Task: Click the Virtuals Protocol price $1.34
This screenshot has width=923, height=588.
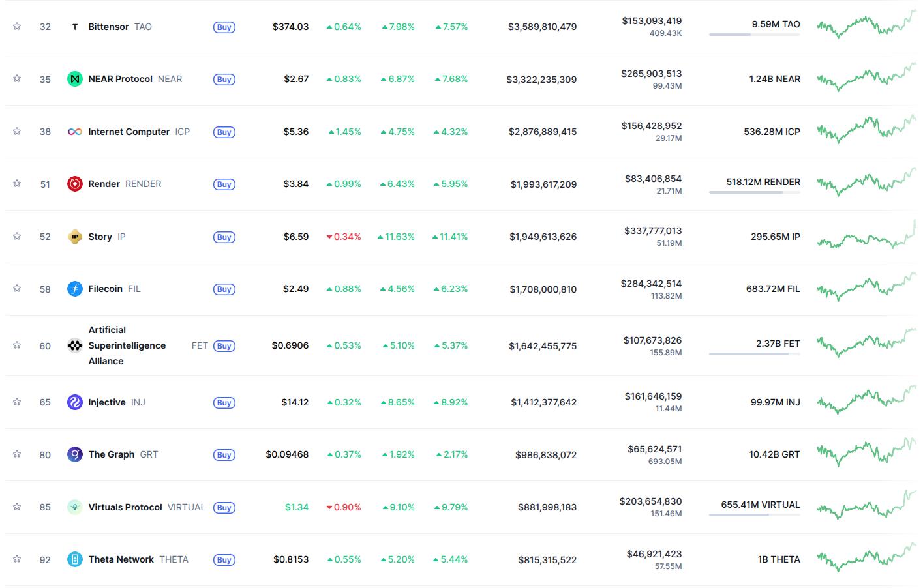Action: pos(297,507)
